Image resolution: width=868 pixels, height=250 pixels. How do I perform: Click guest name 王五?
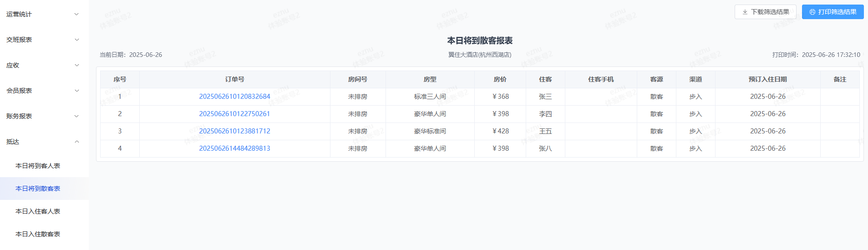point(545,131)
